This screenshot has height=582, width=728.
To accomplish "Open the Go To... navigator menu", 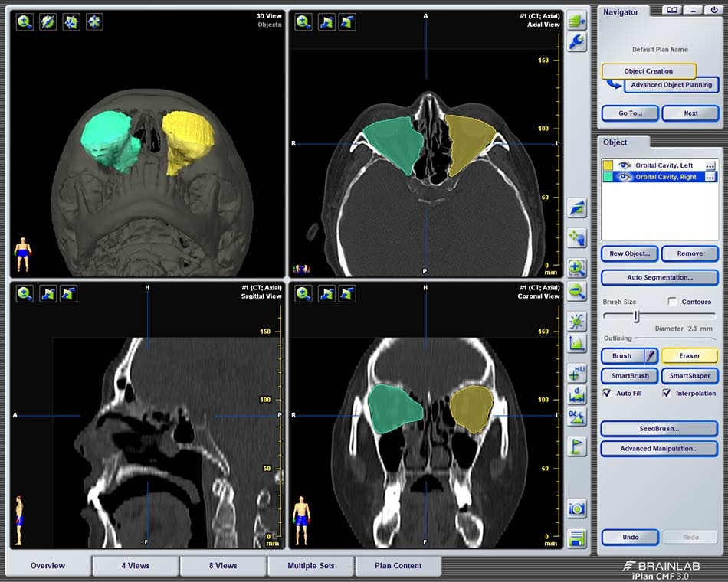I will click(629, 113).
